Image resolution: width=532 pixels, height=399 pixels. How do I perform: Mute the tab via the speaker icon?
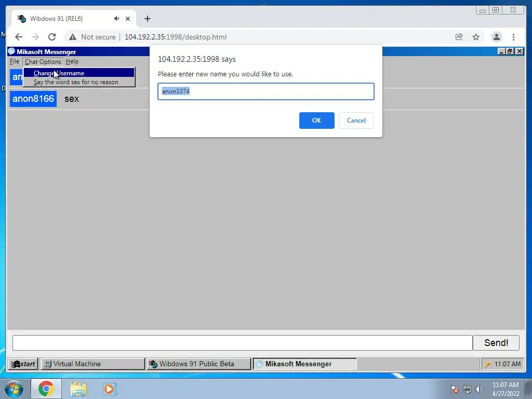coord(117,19)
